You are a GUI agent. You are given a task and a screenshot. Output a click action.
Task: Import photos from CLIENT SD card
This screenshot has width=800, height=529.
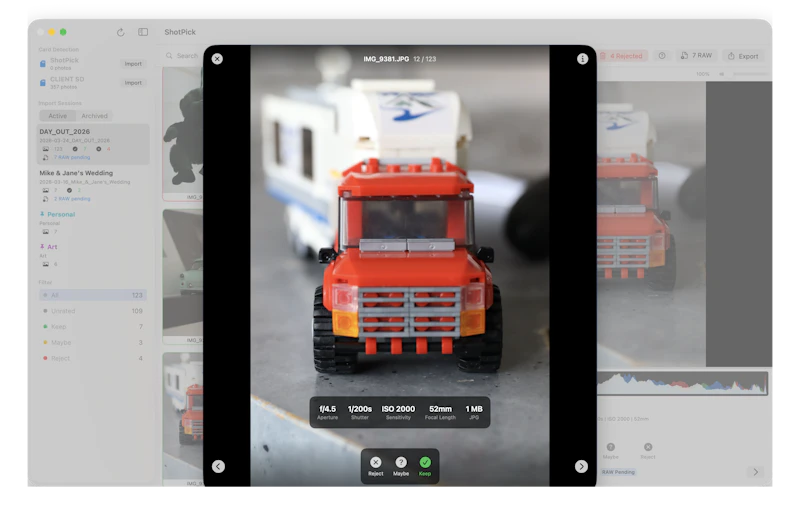(133, 83)
